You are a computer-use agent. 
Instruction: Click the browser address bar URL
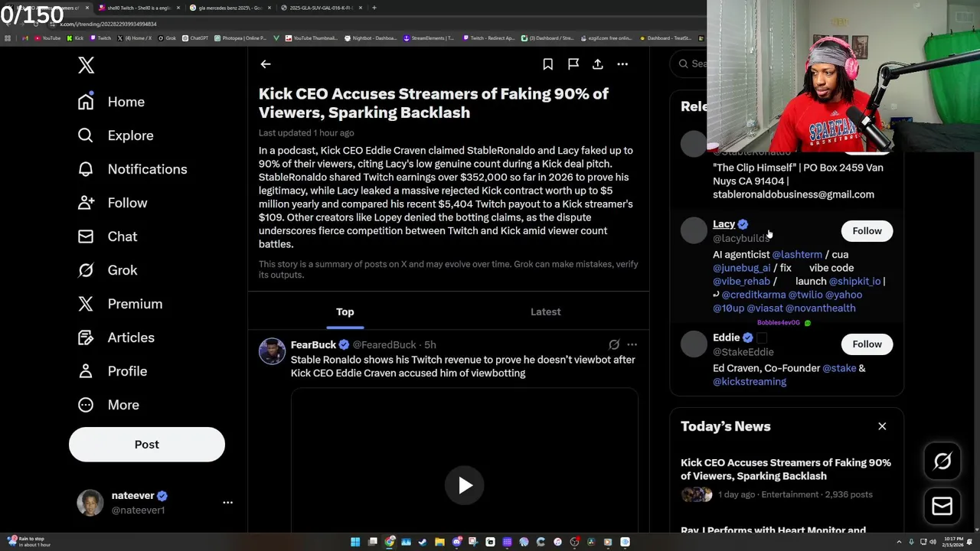click(108, 24)
